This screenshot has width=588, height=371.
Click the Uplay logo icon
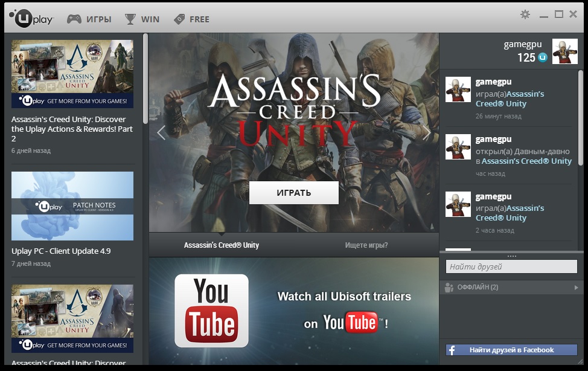31,18
